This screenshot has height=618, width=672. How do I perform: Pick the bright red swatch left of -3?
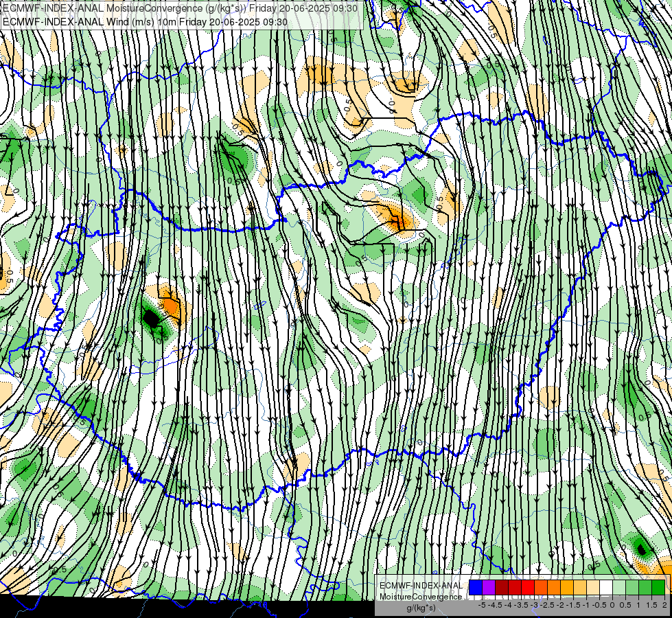pyautogui.click(x=528, y=588)
